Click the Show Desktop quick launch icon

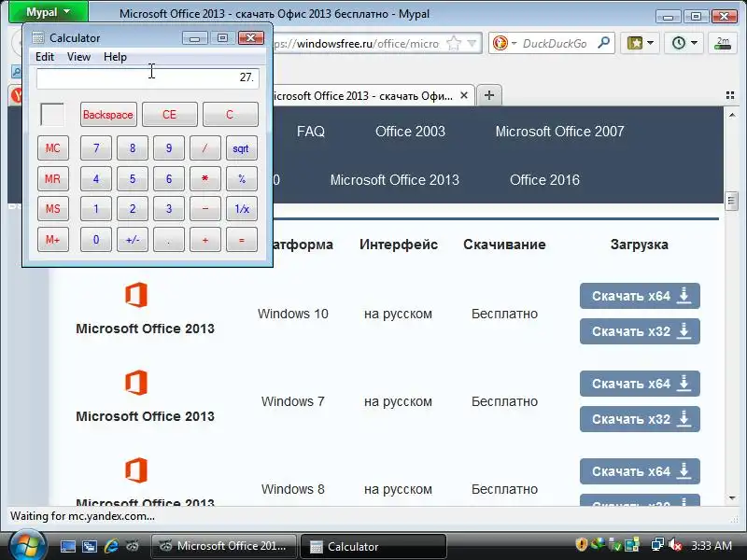pyautogui.click(x=67, y=546)
